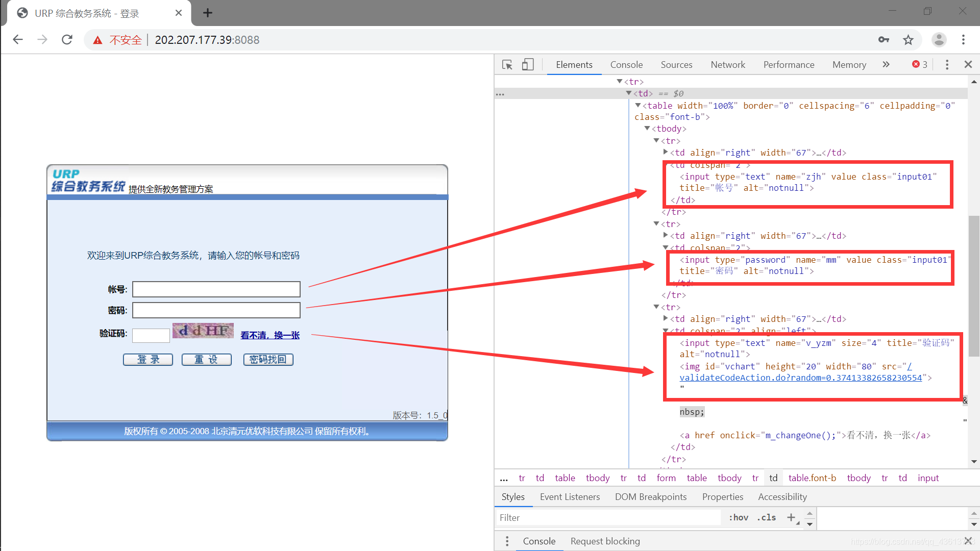Go back with the browser back arrow

point(18,40)
